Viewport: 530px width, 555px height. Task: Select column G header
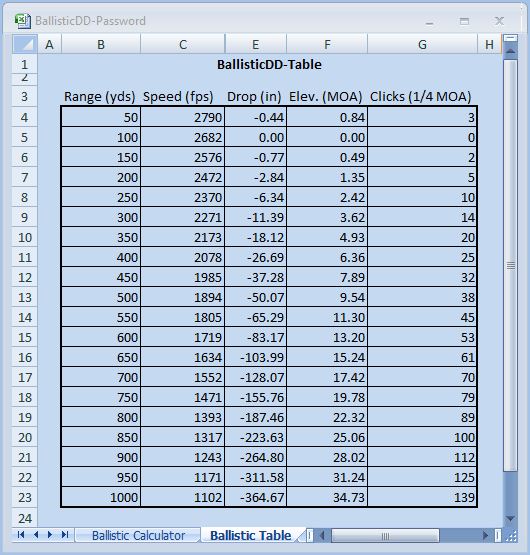click(422, 44)
